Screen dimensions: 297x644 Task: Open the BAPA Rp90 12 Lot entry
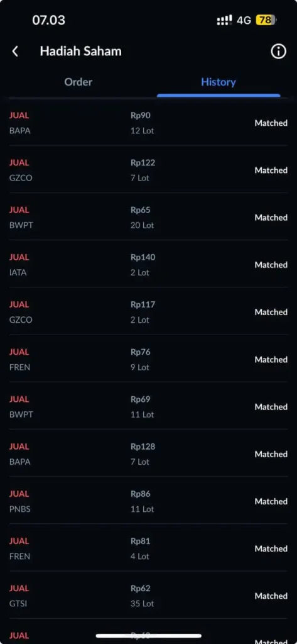tap(148, 123)
